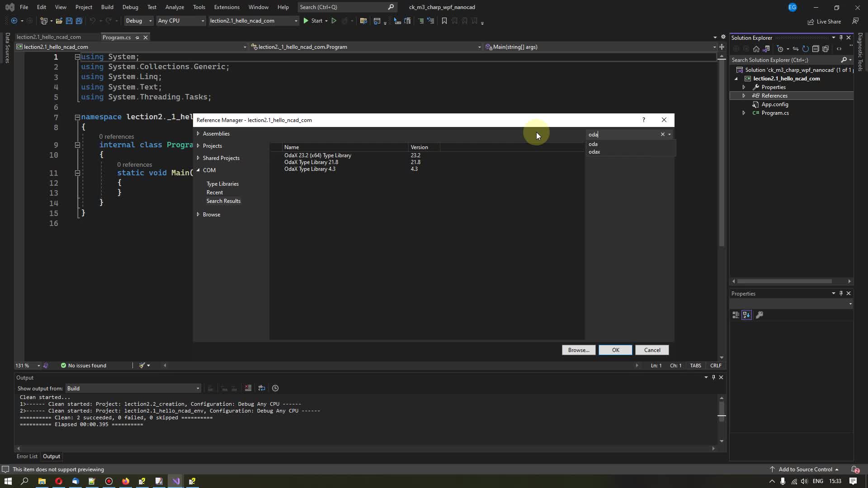Click the Windows Start button
The image size is (868, 488).
point(8,481)
